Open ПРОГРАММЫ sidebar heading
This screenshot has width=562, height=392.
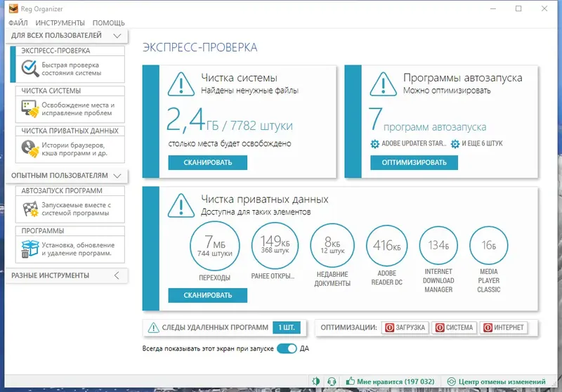tap(43, 230)
